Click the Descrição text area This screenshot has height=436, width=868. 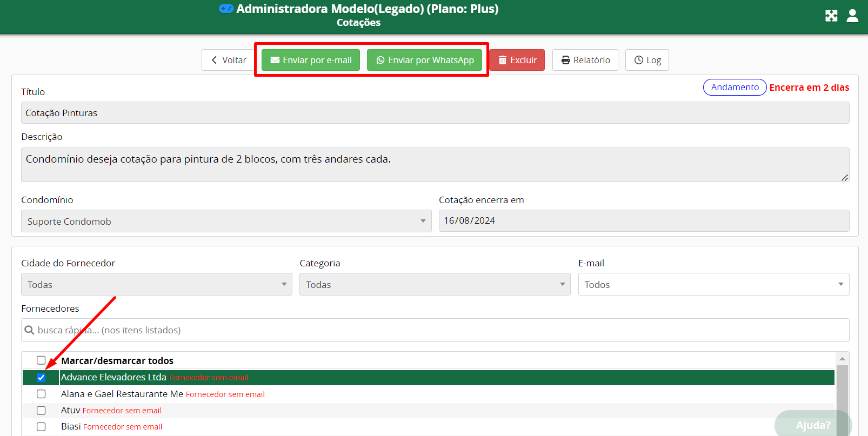(x=435, y=165)
